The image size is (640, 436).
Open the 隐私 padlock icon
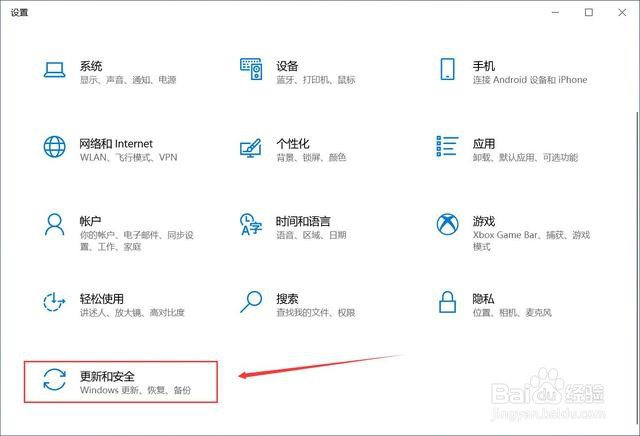pyautogui.click(x=447, y=302)
